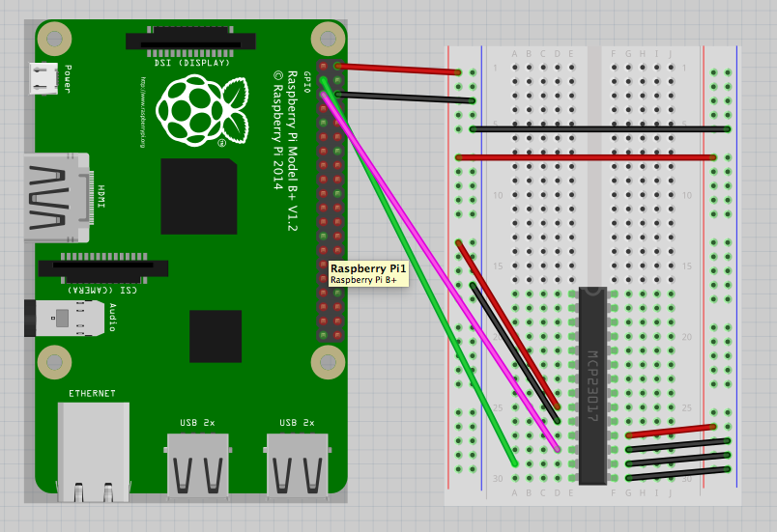
Task: Click the row 15 label on the breadboard
Action: (498, 266)
